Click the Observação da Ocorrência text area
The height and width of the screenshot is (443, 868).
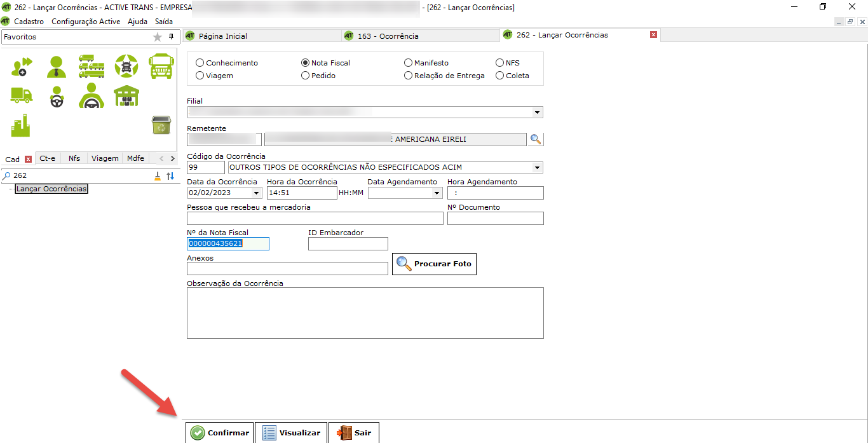coord(365,313)
